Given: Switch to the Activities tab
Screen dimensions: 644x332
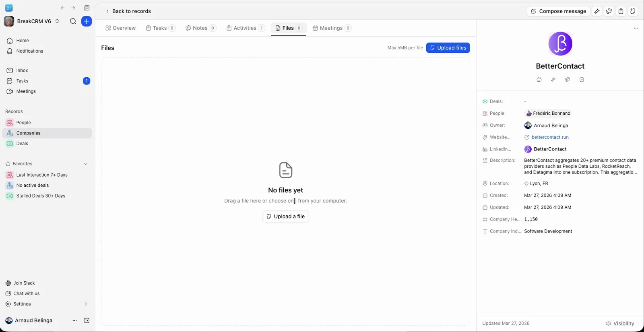Looking at the screenshot, I should (245, 28).
